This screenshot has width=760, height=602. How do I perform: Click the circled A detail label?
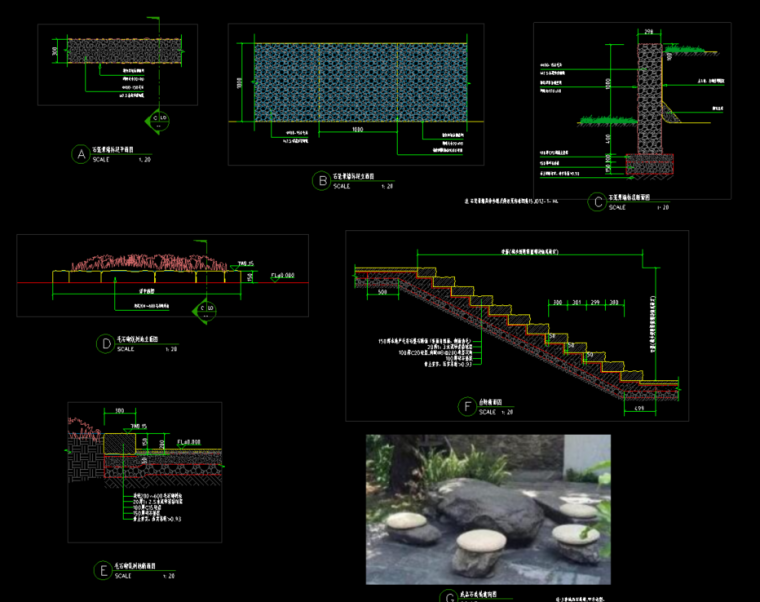click(80, 154)
